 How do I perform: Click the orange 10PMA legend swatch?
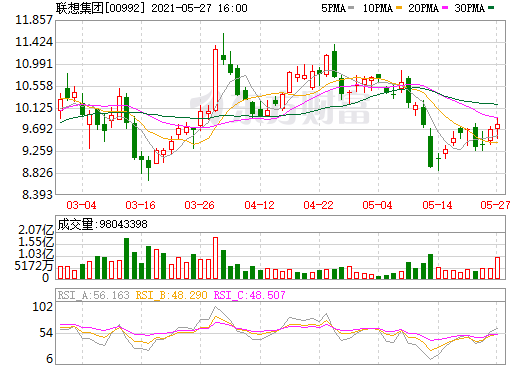[399, 8]
